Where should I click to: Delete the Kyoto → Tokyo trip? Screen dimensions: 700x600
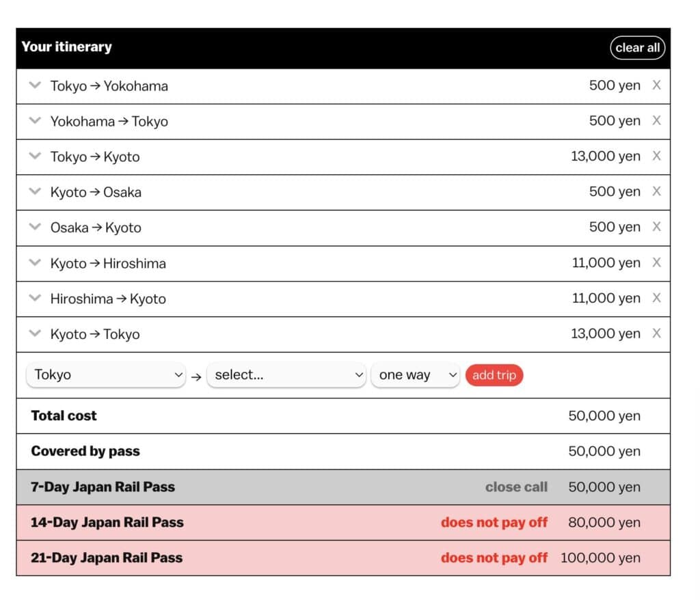point(656,334)
